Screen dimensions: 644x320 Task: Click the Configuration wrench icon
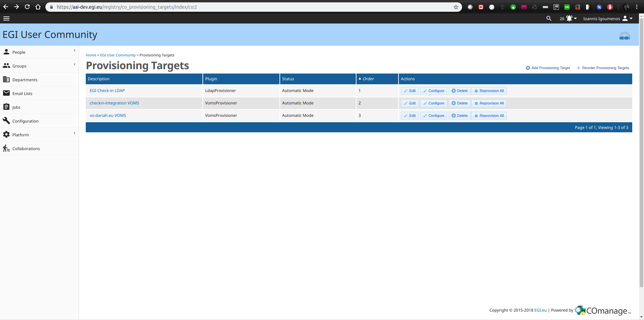pyautogui.click(x=6, y=121)
